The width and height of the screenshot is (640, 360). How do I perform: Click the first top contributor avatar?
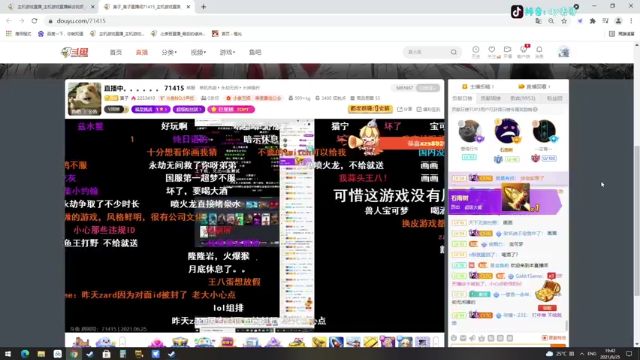(469, 131)
